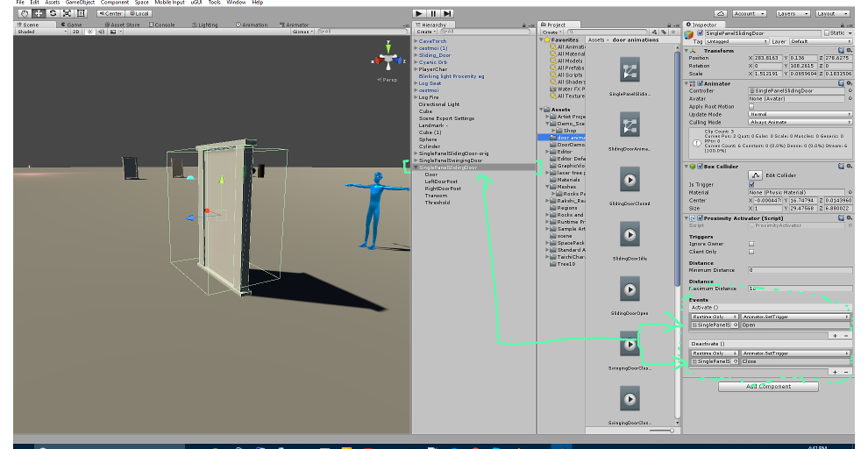This screenshot has height=449, width=868.
Task: Open Hierarchy Create button
Action: point(425,32)
